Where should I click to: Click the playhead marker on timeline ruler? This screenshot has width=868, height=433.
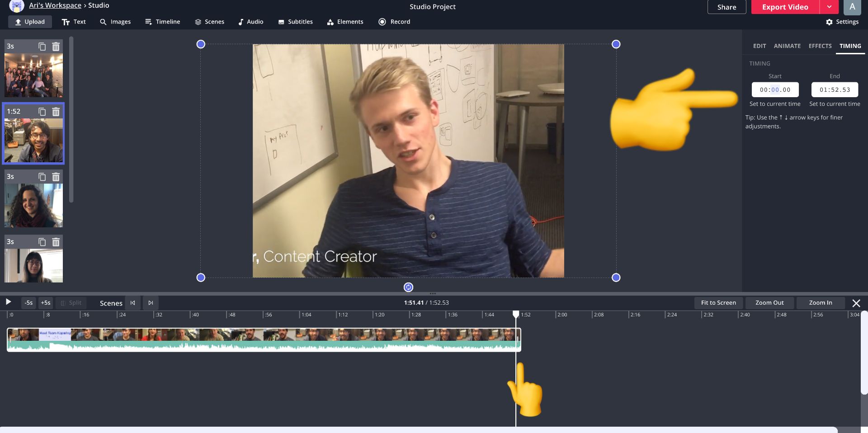click(x=516, y=314)
